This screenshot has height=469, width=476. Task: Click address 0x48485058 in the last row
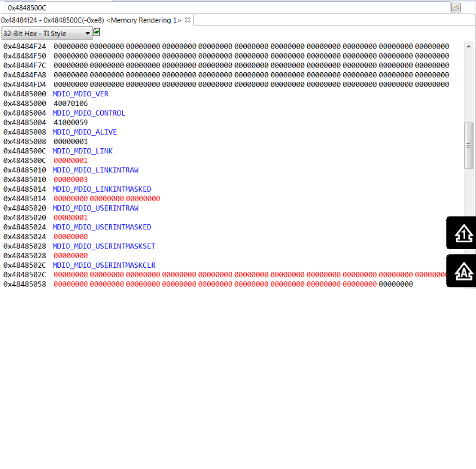tap(25, 284)
